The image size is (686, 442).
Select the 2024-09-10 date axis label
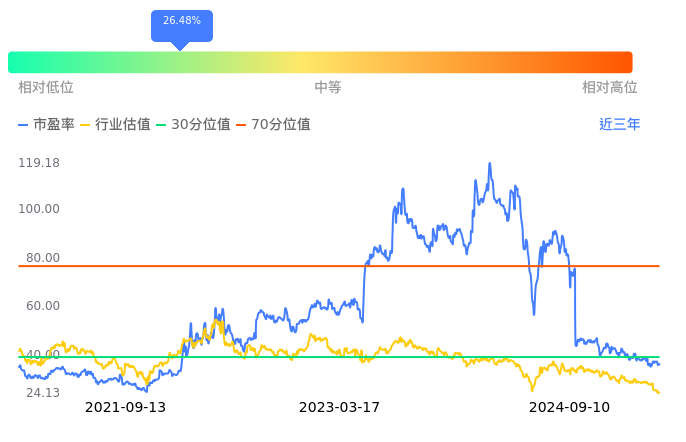(x=569, y=408)
